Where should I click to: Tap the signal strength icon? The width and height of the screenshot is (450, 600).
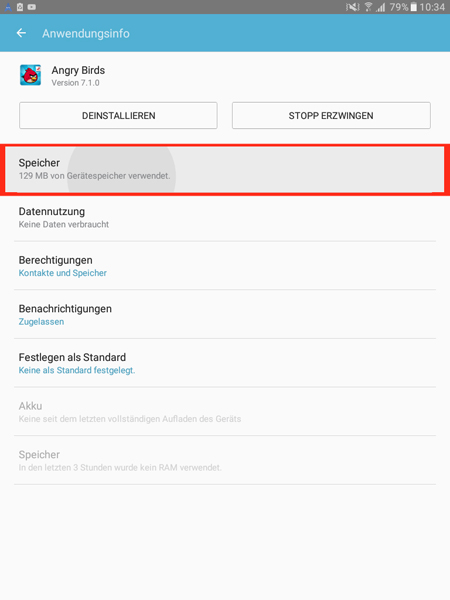[x=380, y=7]
